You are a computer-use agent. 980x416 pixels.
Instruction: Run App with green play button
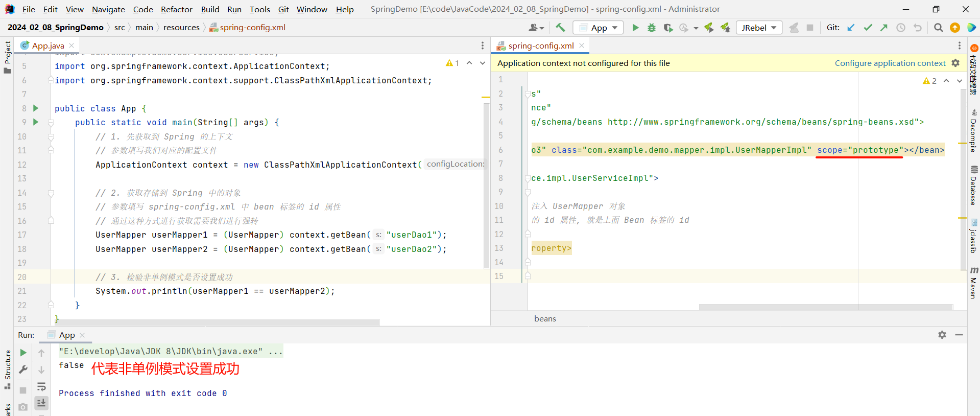[635, 28]
